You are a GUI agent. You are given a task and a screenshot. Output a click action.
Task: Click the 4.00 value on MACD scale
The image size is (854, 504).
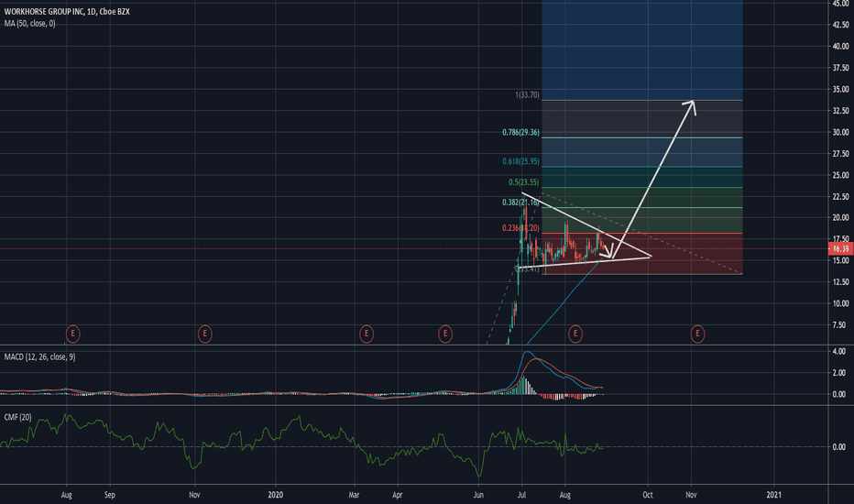838,352
